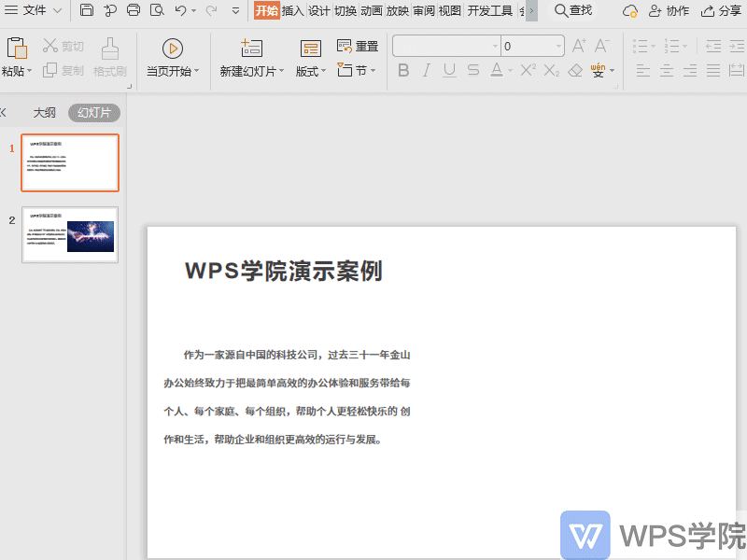Select the Slides (幻灯片) panel view
This screenshot has height=560, width=747.
tap(94, 113)
